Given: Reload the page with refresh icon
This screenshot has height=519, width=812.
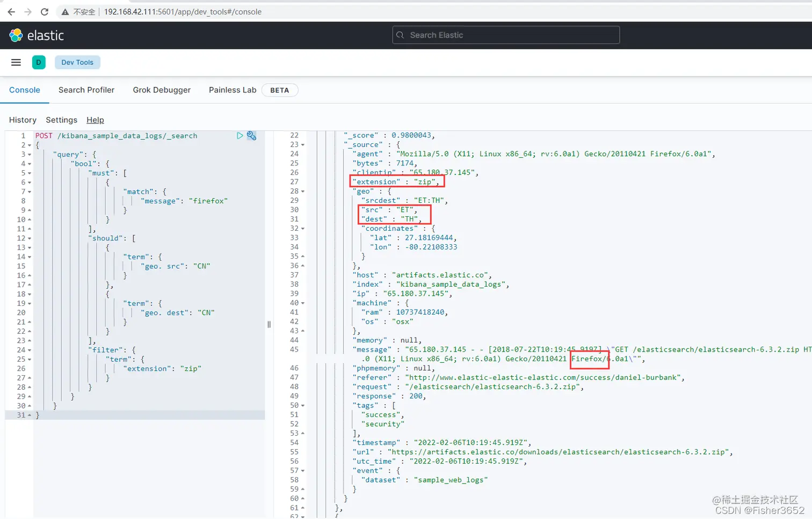Looking at the screenshot, I should click(45, 12).
